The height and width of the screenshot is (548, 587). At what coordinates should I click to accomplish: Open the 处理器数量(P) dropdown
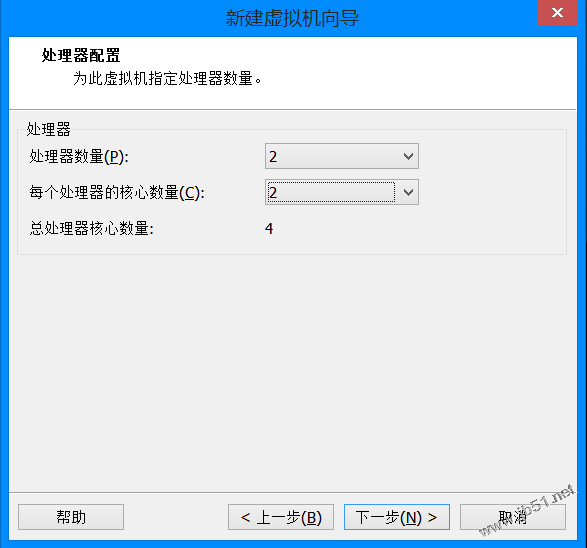pyautogui.click(x=341, y=156)
